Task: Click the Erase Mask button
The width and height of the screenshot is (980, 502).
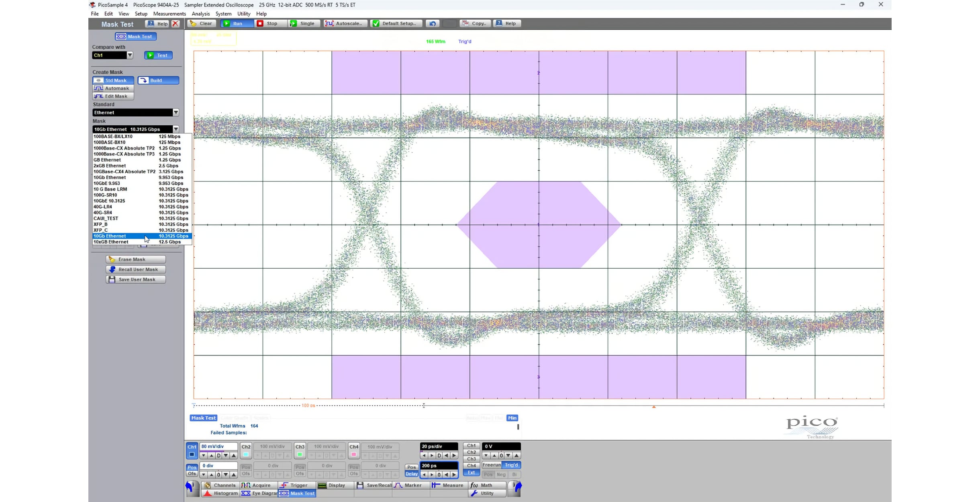Action: (x=136, y=259)
